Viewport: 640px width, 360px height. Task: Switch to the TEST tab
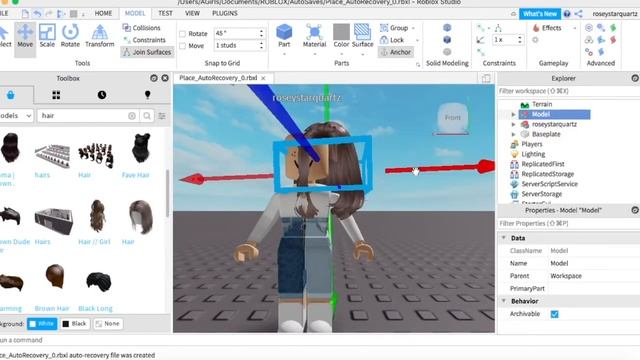pos(165,13)
